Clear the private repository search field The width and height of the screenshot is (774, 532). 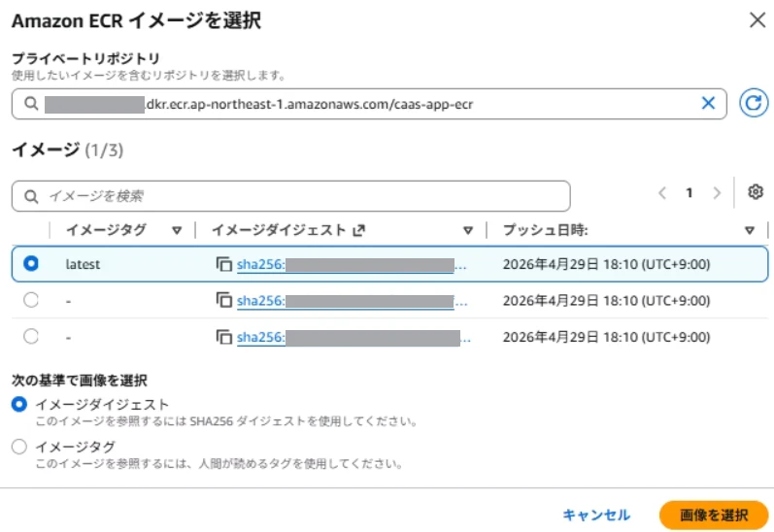708,103
